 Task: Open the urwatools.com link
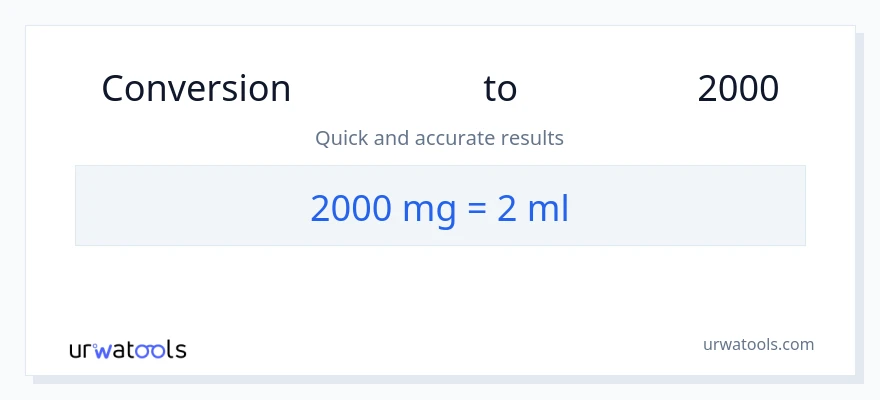pyautogui.click(x=759, y=344)
